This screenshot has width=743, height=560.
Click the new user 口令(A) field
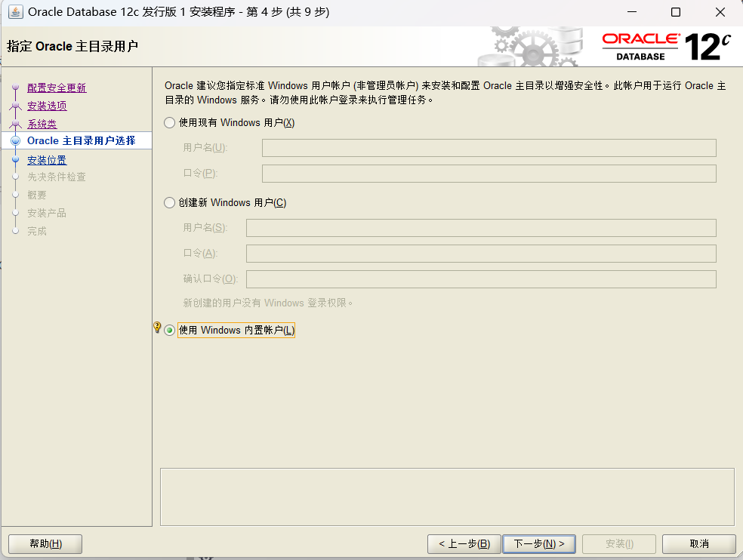pos(481,254)
